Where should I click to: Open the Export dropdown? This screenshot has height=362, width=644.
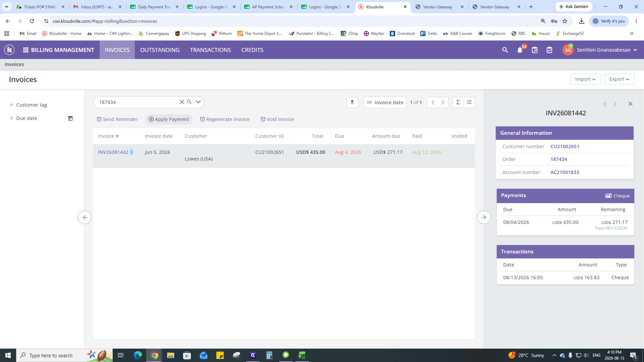[x=619, y=79]
